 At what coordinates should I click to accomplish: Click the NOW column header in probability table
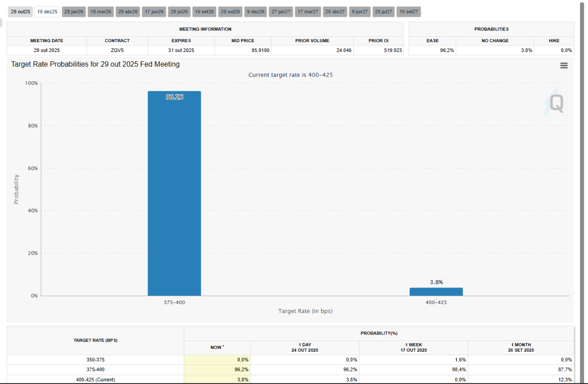(217, 347)
